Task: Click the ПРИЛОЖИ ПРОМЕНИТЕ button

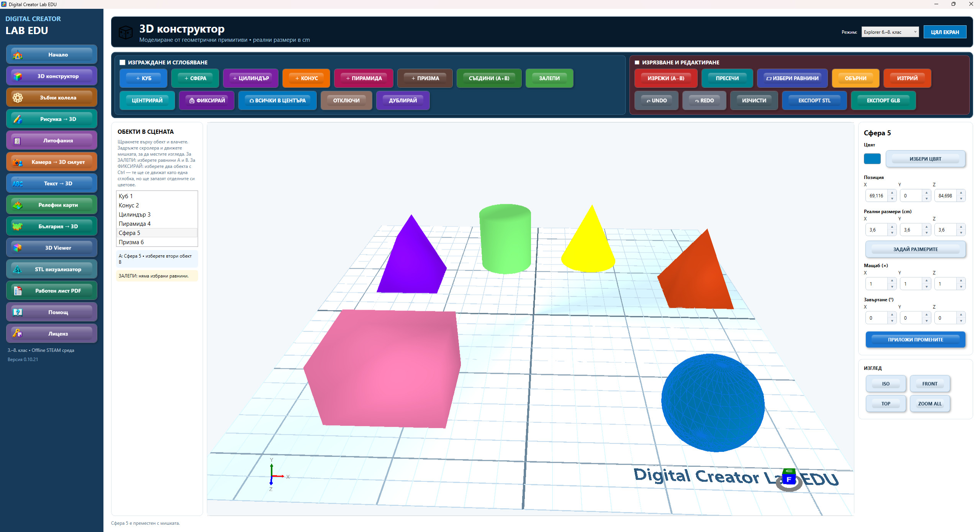Action: coord(915,340)
